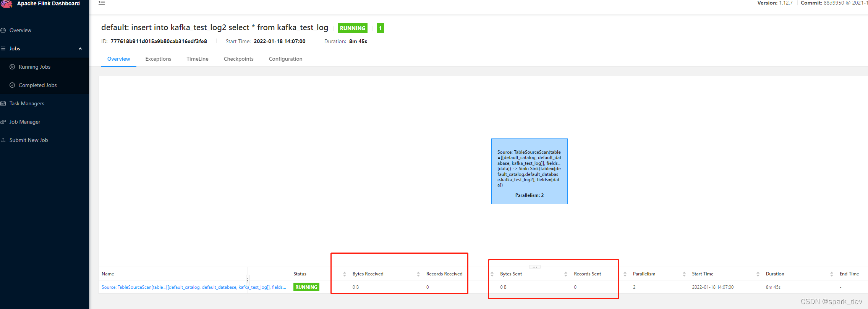The height and width of the screenshot is (309, 868).
Task: Click the Records Received column header
Action: [x=444, y=274]
